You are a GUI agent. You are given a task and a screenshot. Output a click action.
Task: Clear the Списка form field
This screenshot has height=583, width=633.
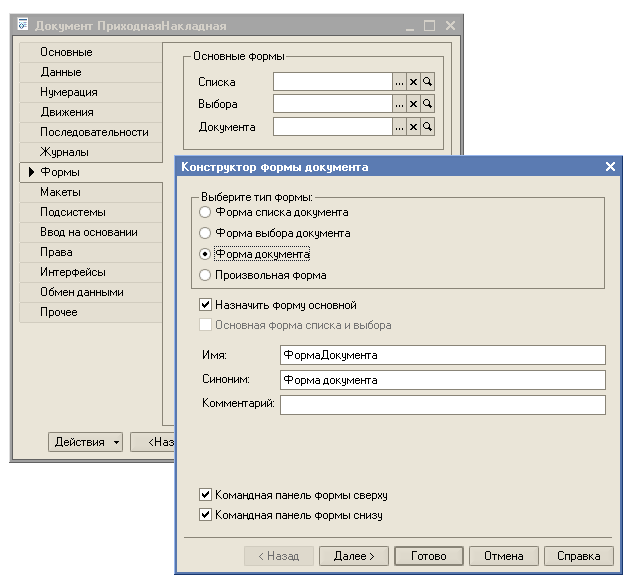click(413, 82)
